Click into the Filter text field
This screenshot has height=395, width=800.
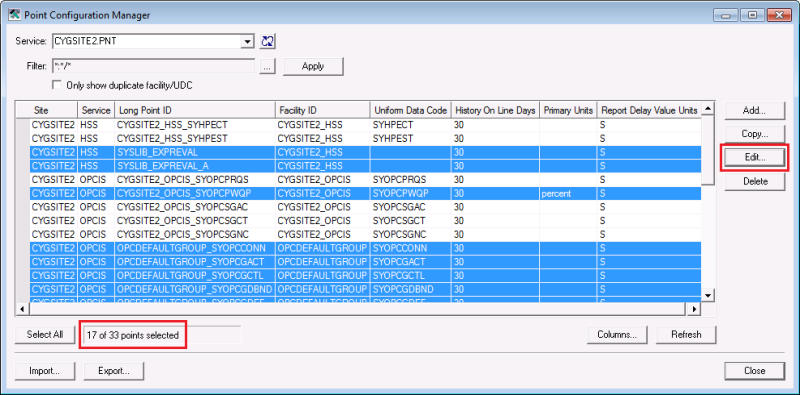pos(154,66)
